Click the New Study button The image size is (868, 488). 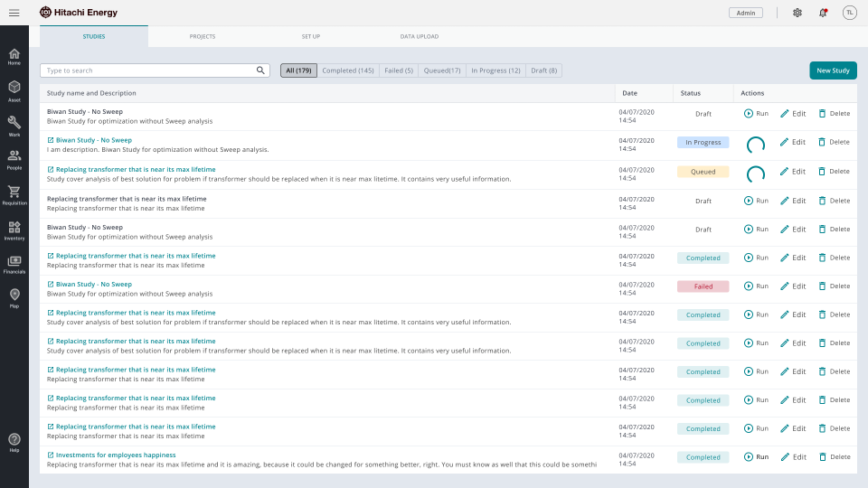833,70
